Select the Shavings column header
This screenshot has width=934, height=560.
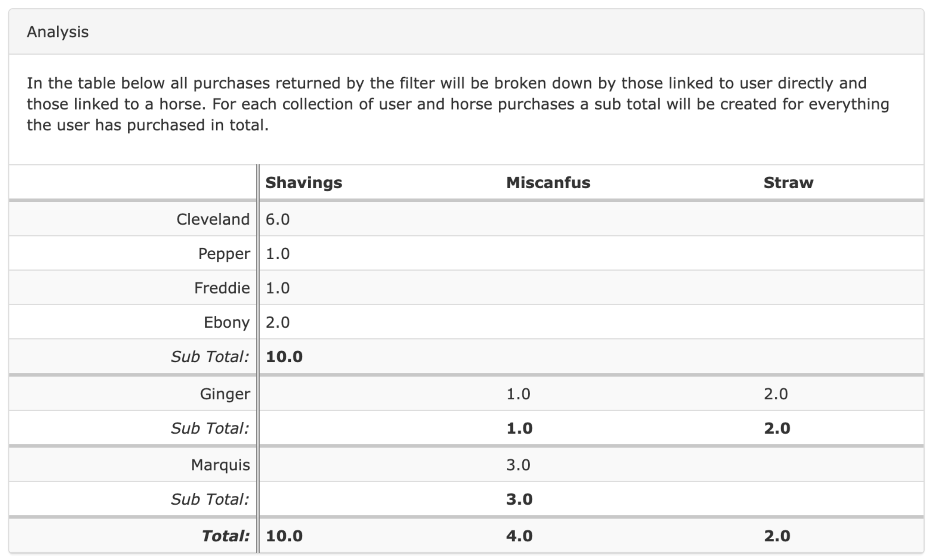(x=304, y=183)
